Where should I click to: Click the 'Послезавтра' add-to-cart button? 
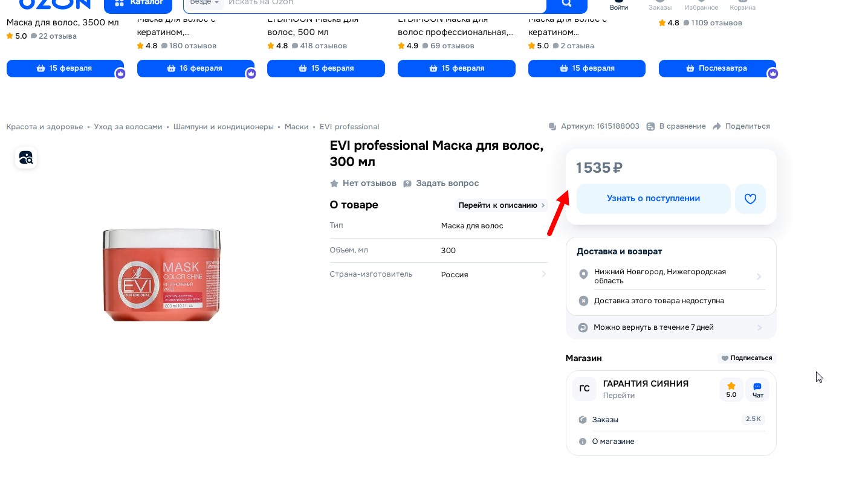tap(717, 68)
